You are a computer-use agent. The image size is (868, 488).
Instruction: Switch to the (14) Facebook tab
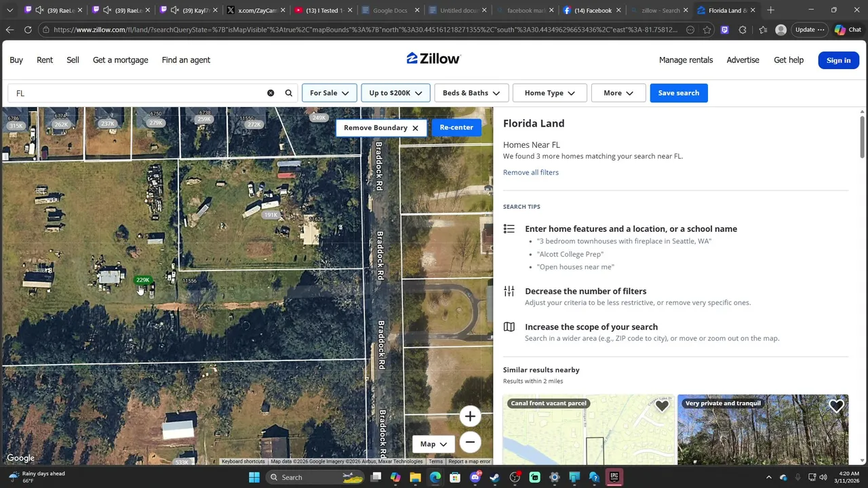(x=591, y=10)
